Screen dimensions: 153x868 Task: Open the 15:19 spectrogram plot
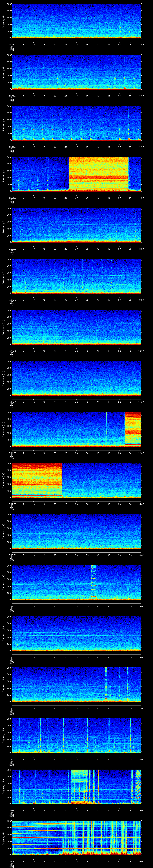(76, 838)
